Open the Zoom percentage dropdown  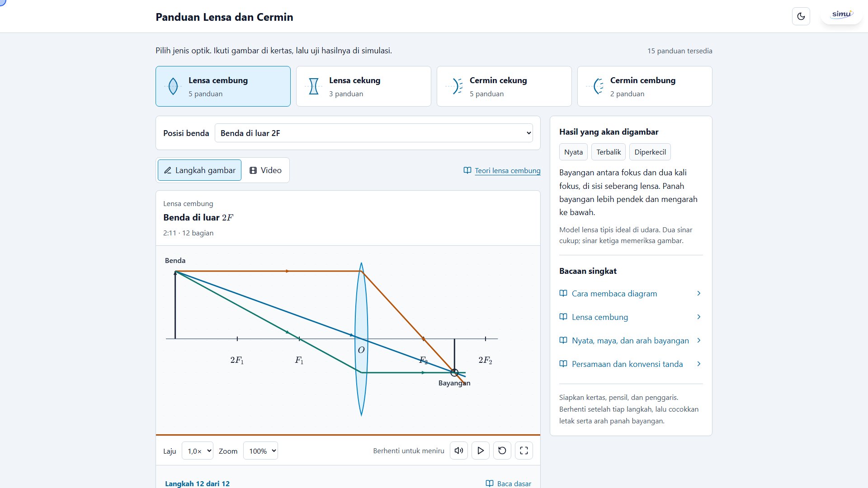click(260, 450)
